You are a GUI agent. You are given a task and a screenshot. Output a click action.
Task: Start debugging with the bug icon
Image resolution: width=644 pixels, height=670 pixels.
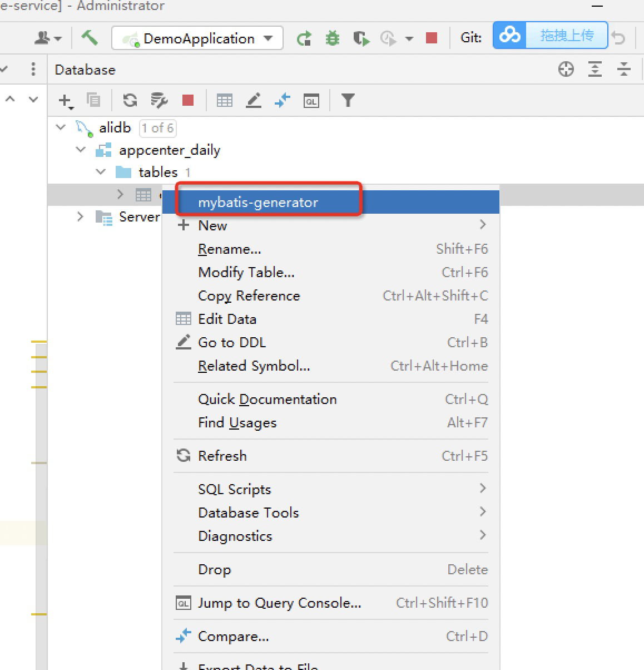point(333,38)
